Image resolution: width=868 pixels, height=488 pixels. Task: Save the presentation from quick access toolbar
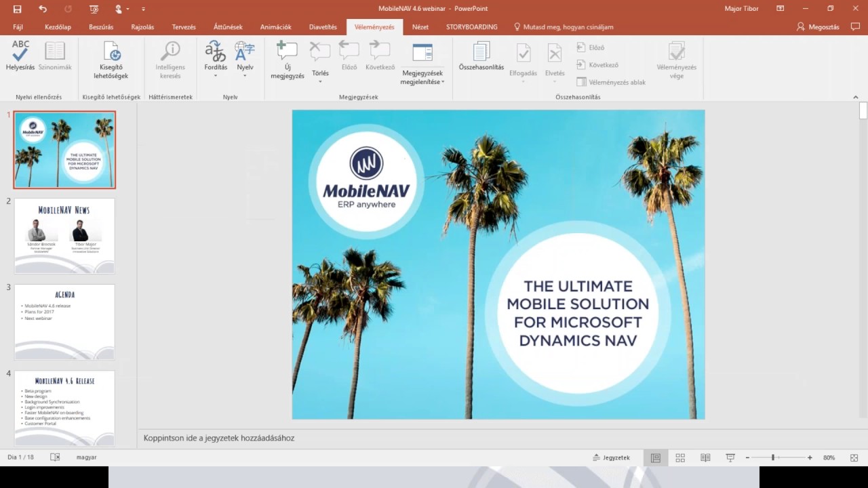17,9
